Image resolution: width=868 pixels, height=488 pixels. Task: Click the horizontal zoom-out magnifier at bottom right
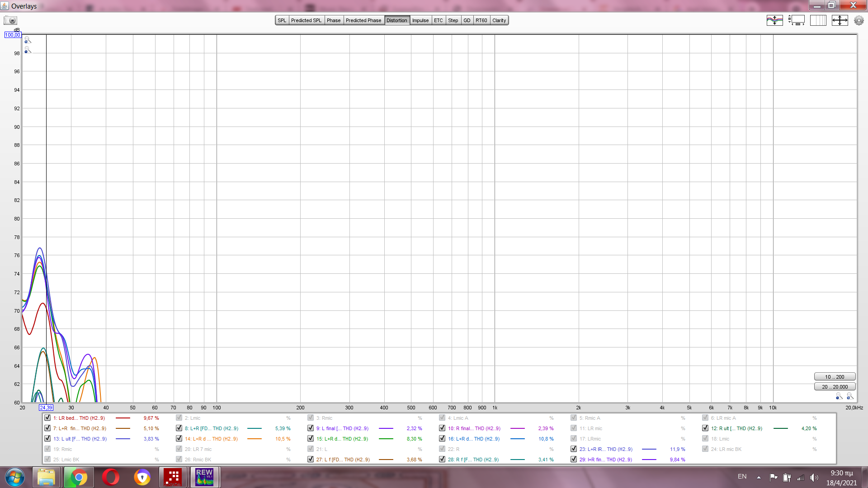pos(839,396)
